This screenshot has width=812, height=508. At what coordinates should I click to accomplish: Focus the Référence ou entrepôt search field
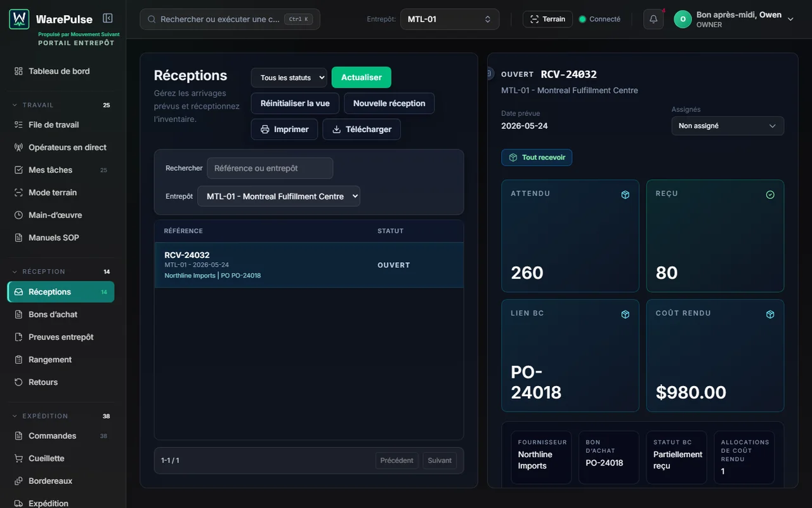pos(270,168)
